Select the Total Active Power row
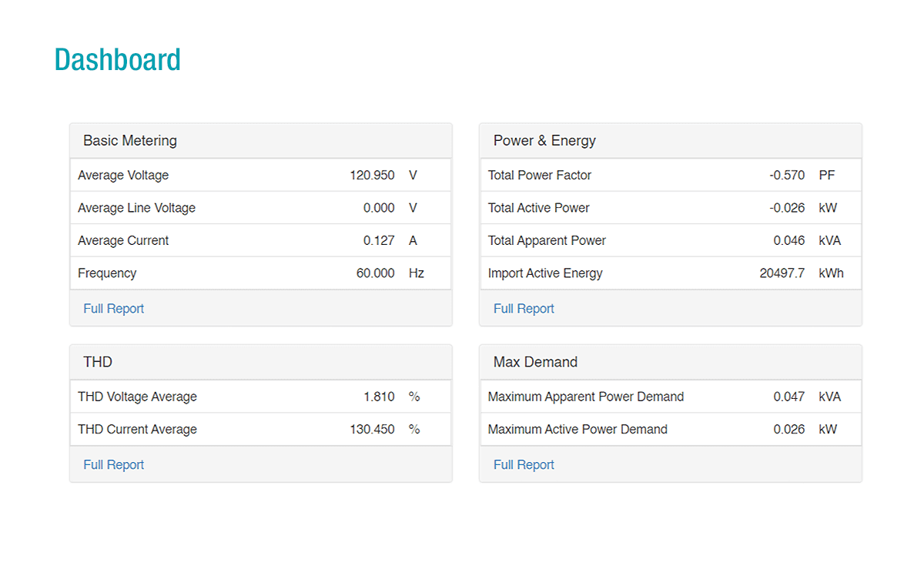 [x=670, y=207]
